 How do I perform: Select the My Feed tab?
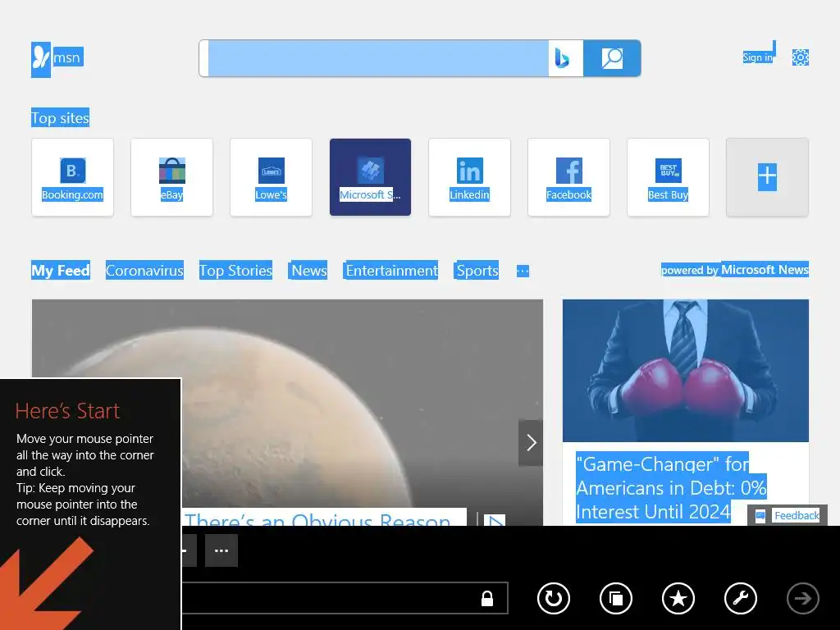tap(61, 271)
